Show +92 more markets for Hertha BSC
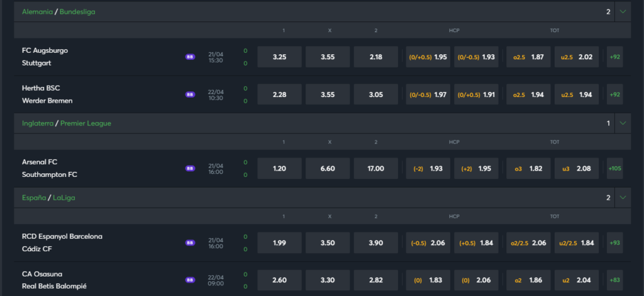Screen dimensions: 644x296 click(x=614, y=94)
